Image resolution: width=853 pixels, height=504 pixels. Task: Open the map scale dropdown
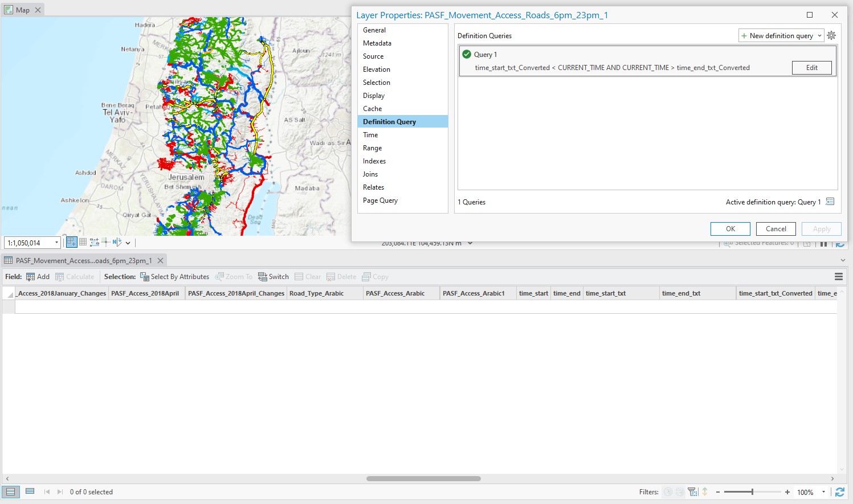[x=56, y=242]
